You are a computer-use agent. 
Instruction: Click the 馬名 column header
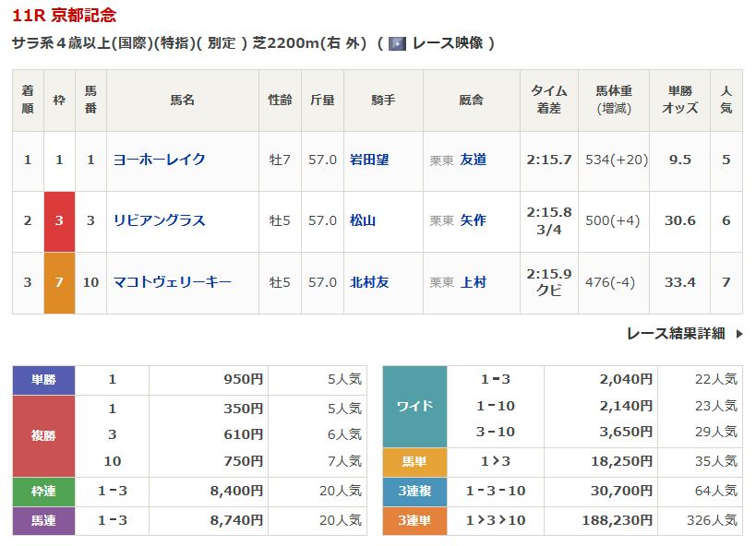point(182,100)
